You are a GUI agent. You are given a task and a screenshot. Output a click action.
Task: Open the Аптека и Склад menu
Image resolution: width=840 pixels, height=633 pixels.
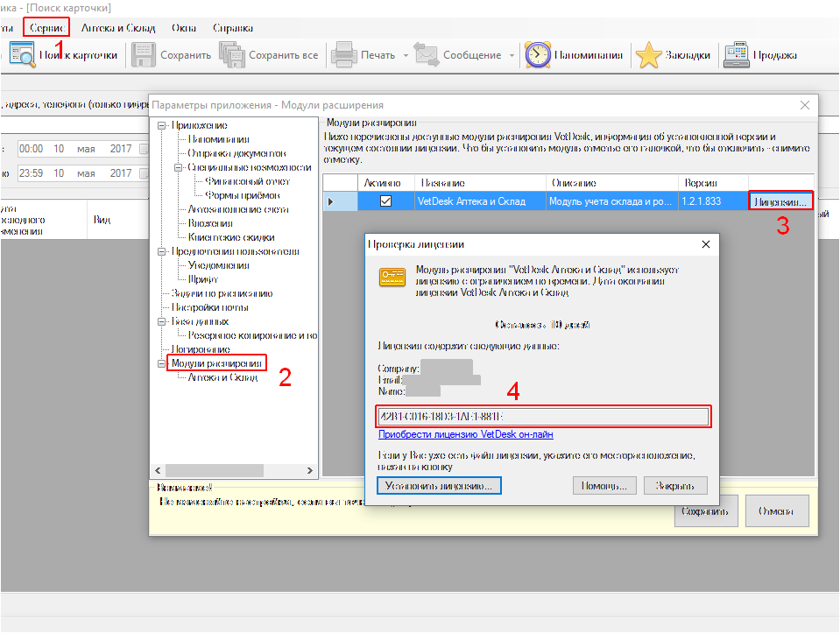coord(118,28)
